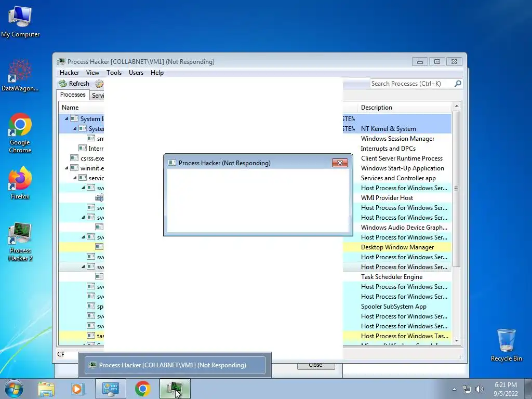Select 'WMI Provider Host' description

tap(387, 197)
